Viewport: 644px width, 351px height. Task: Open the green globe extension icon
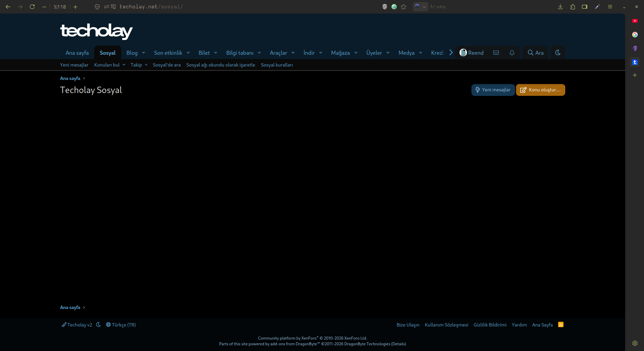[x=394, y=7]
